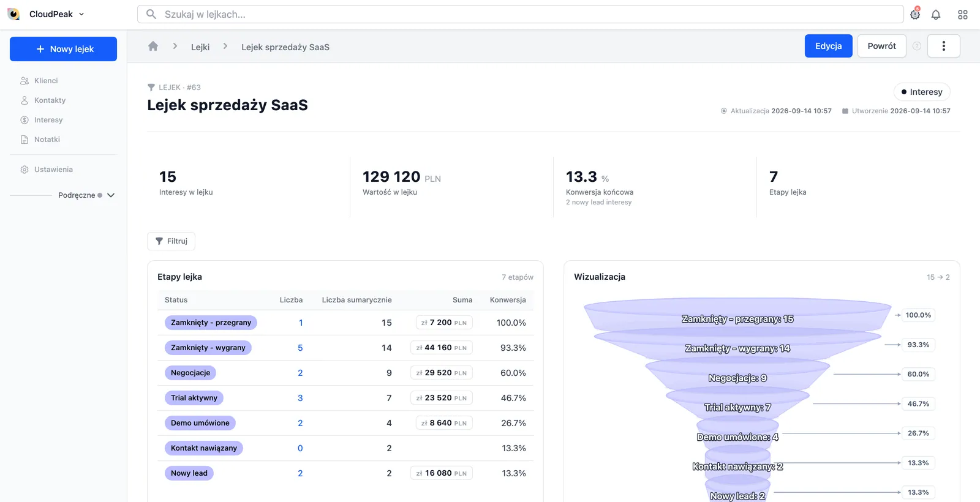
Task: Open the alert timer icon with badge
Action: coord(915,14)
